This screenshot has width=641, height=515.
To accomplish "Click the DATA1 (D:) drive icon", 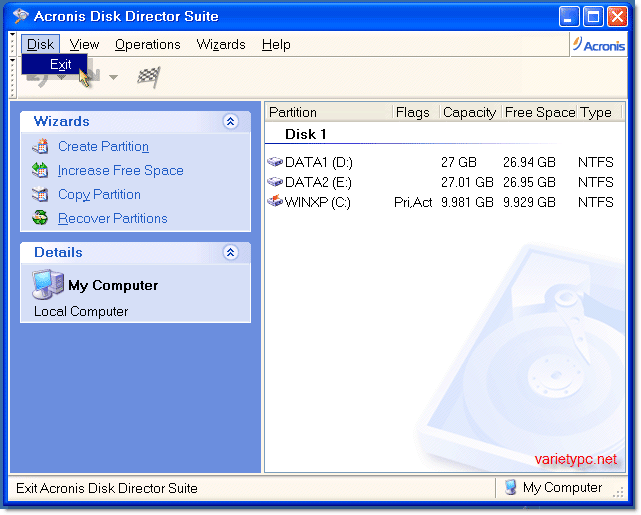I will tap(275, 162).
